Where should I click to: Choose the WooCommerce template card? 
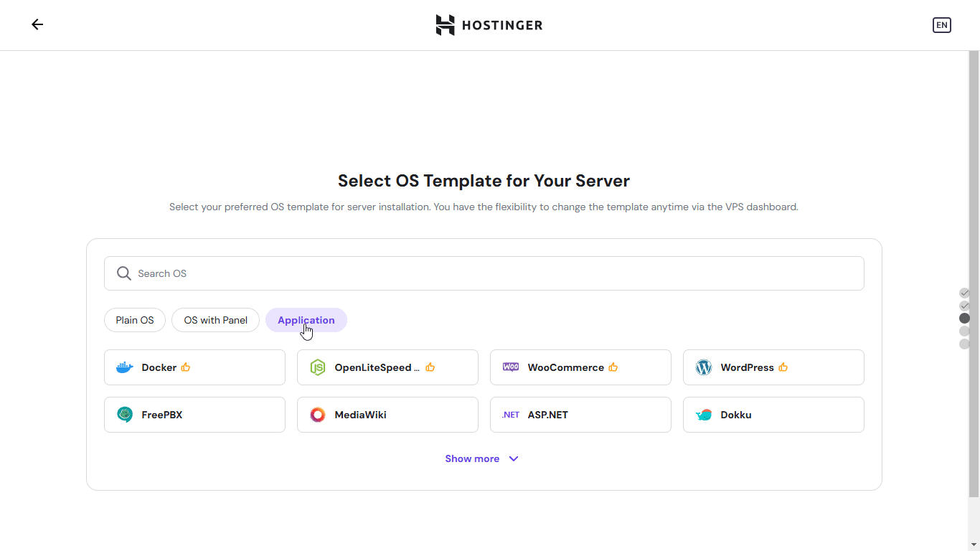point(580,367)
